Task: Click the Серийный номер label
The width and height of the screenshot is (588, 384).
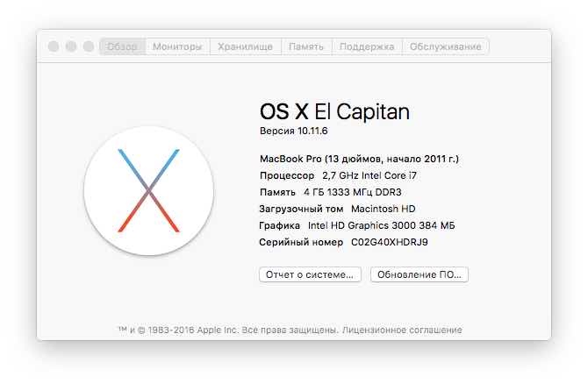Action: point(301,242)
